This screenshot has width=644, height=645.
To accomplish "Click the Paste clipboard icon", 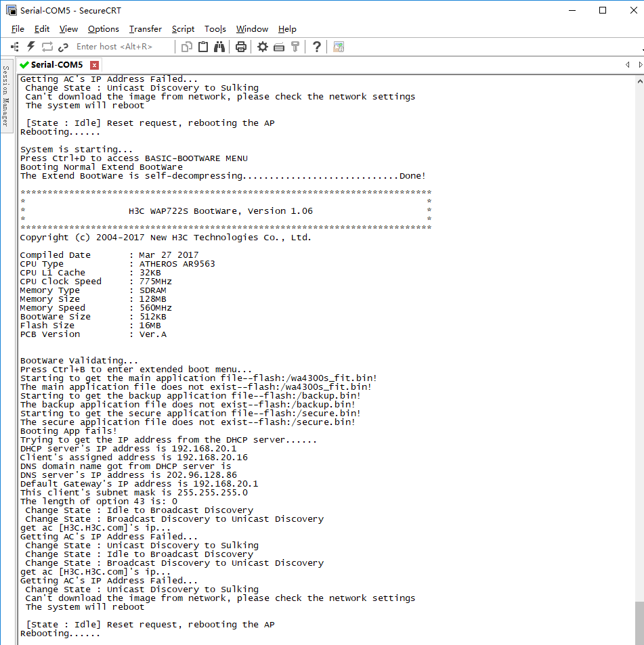I will [203, 47].
